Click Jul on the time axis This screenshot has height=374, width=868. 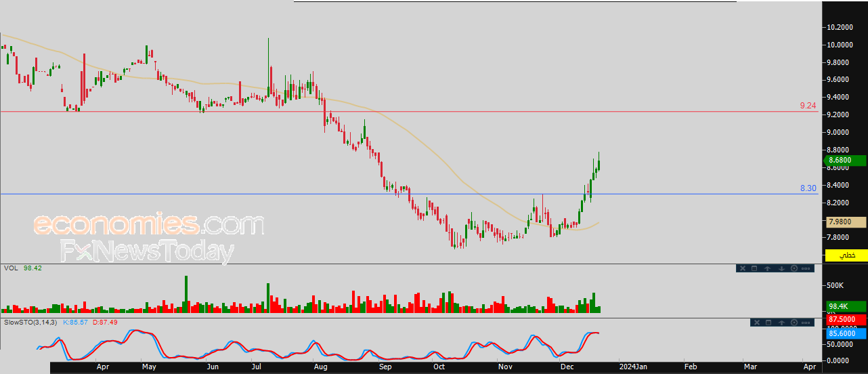tap(257, 367)
